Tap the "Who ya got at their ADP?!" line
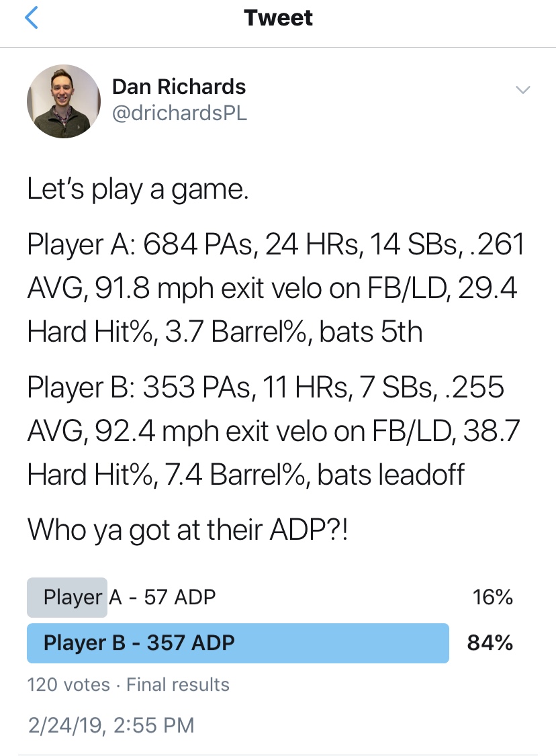556x756 pixels. click(x=187, y=530)
